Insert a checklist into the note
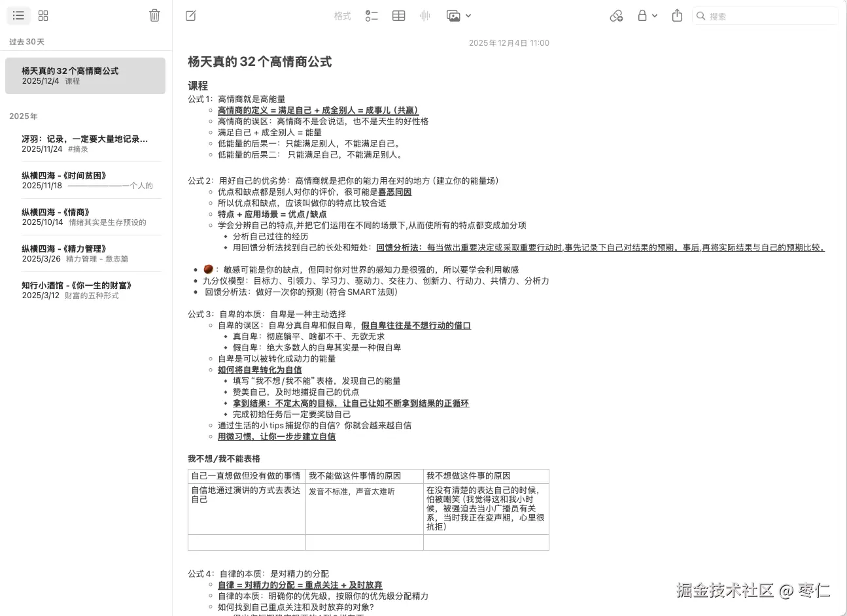This screenshot has width=847, height=616. (372, 15)
